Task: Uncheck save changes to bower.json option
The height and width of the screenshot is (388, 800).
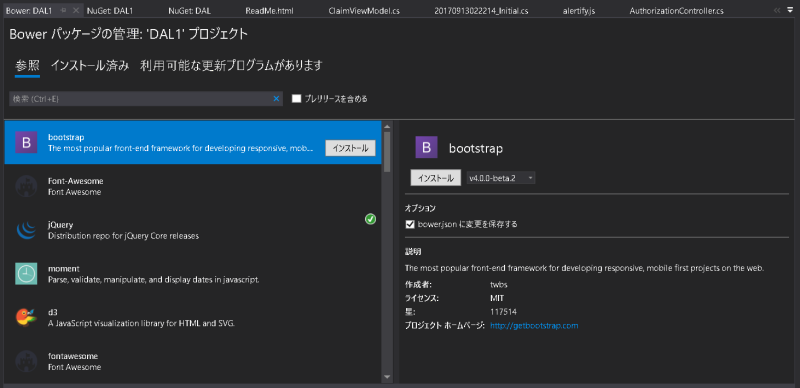Action: pyautogui.click(x=410, y=224)
